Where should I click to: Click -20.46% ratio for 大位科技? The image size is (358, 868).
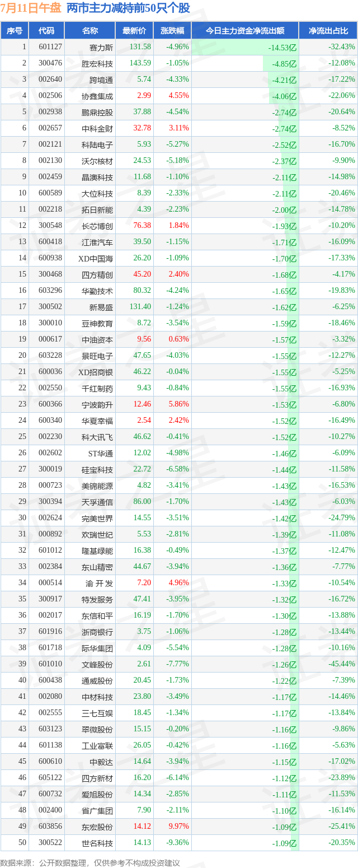pyautogui.click(x=342, y=193)
